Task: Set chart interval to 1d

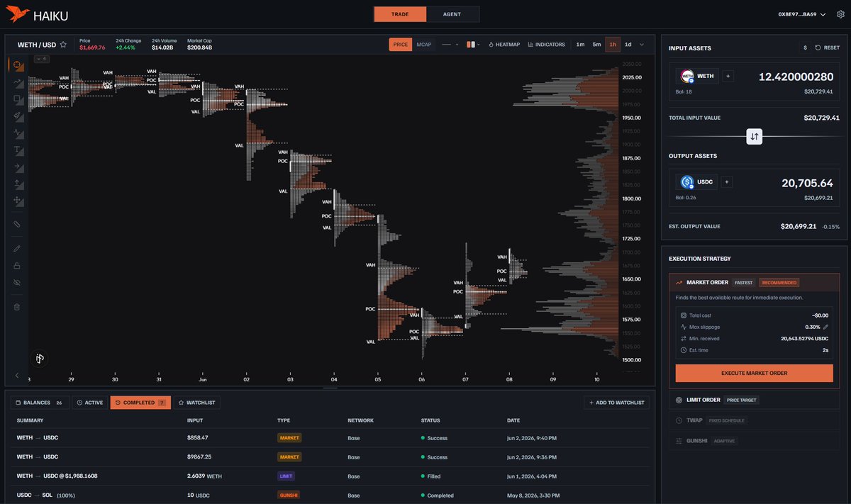Action: [628, 45]
